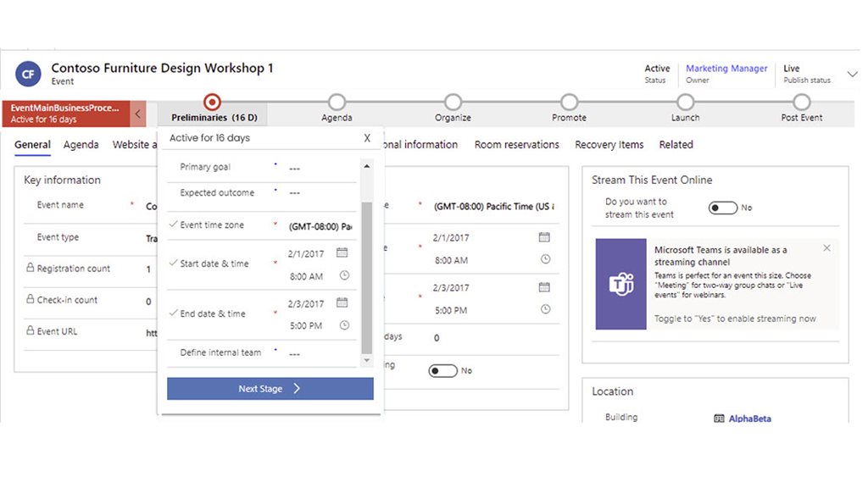
Task: Open clock icon beside main form 5:00 PM
Action: (x=545, y=308)
